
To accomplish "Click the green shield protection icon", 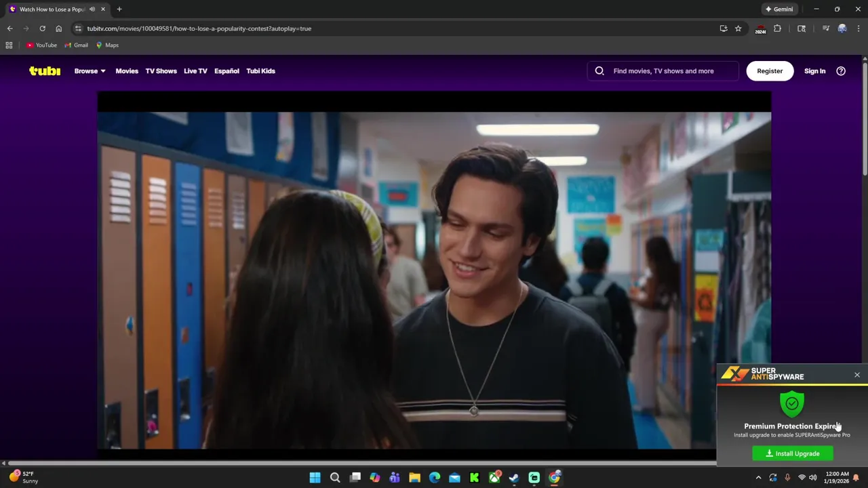I will pos(792,404).
